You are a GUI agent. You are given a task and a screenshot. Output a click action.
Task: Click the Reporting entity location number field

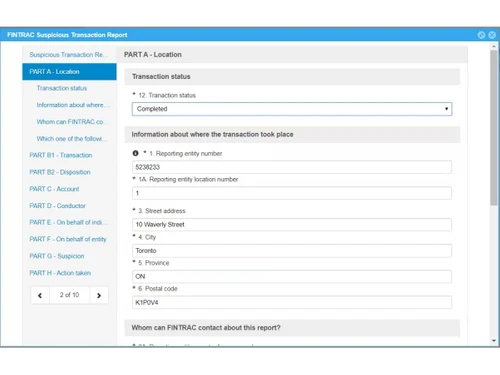(292, 193)
